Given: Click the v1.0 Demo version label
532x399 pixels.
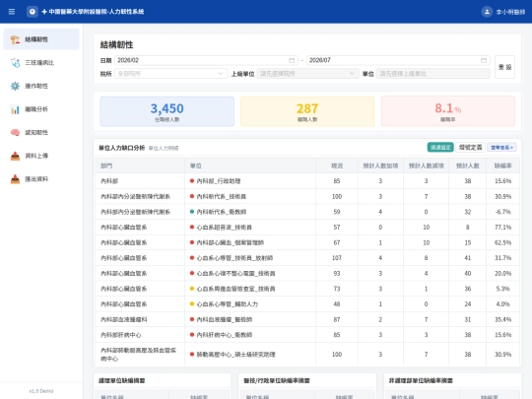Looking at the screenshot, I should [41, 391].
